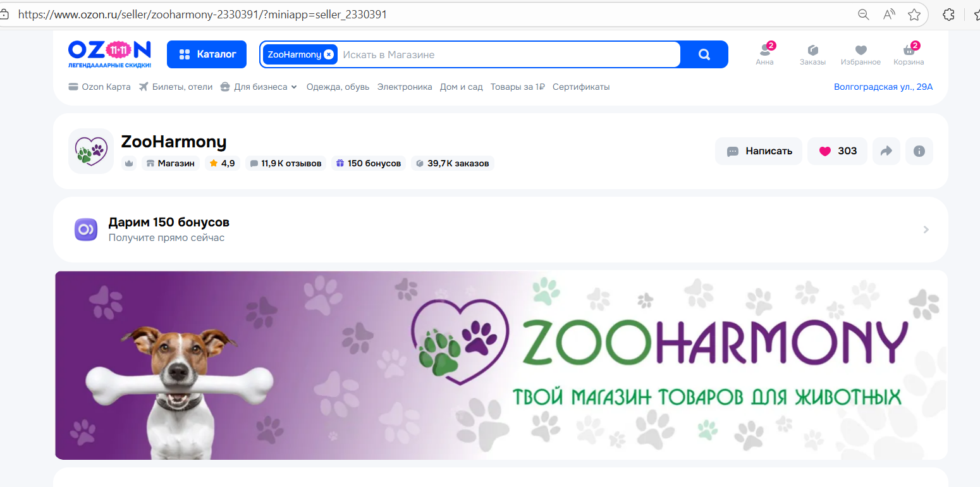980x487 pixels.
Task: Click the search magnifier icon
Action: 704,54
